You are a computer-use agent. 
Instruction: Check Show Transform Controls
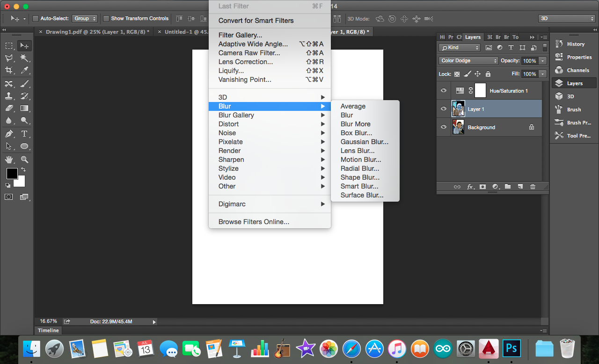tap(106, 19)
